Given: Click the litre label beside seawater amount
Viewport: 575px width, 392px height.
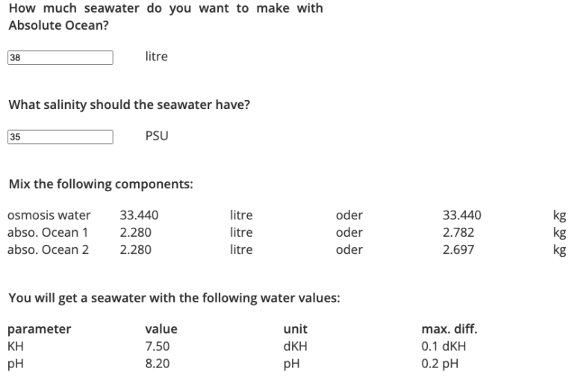Looking at the screenshot, I should (x=157, y=57).
